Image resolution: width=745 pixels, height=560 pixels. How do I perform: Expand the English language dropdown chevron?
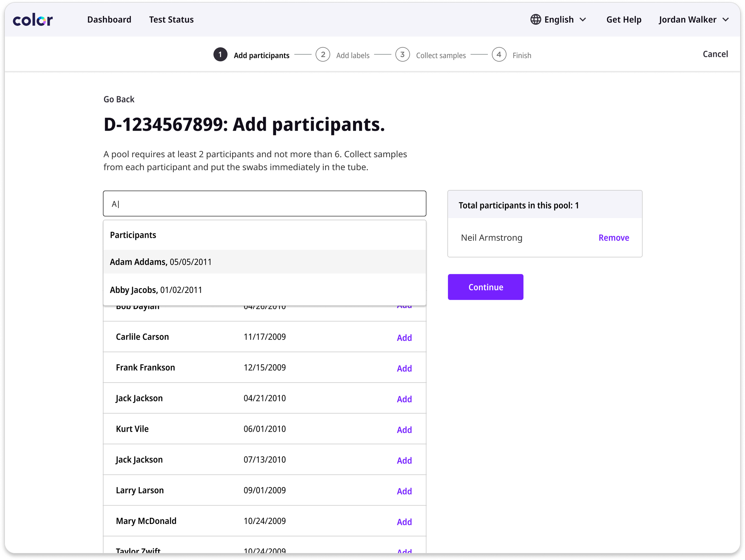583,20
